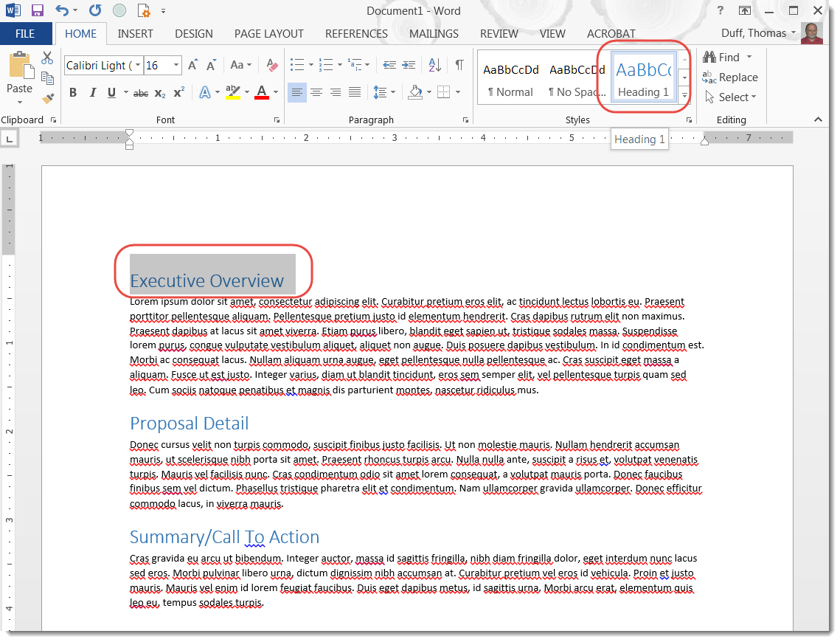
Task: Enable justified paragraph alignment
Action: tap(353, 92)
